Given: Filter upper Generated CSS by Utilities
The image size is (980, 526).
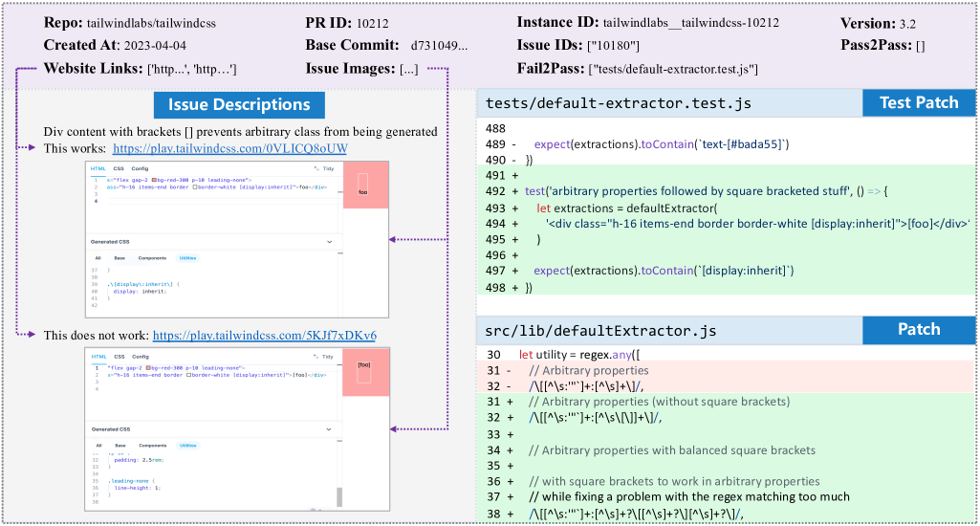Looking at the screenshot, I should pyautogui.click(x=188, y=258).
